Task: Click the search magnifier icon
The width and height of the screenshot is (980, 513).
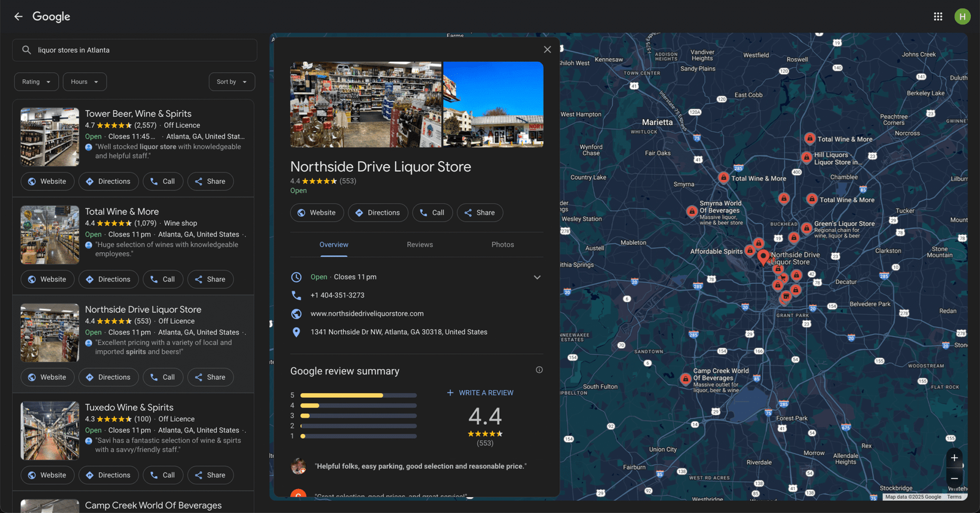Action: pyautogui.click(x=26, y=50)
